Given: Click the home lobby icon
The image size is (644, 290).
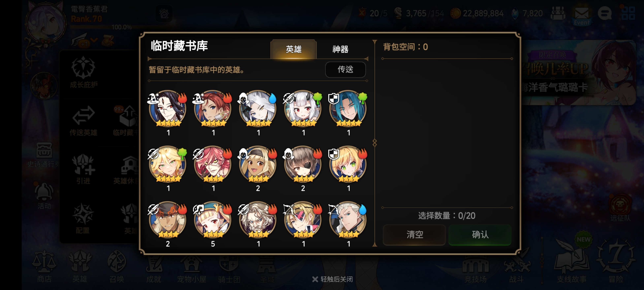Looking at the screenshot, I should [x=164, y=13].
